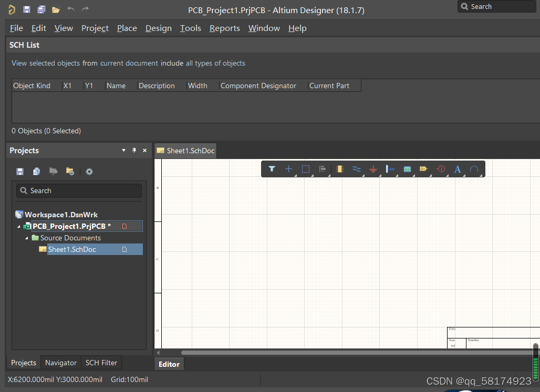
Task: Click the GND power port icon
Action: (373, 169)
